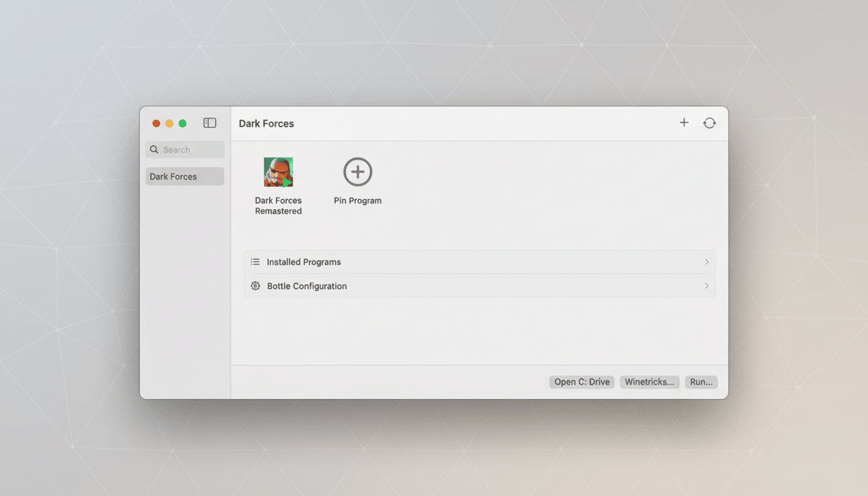Click the Pin Program circular plus icon
The height and width of the screenshot is (496, 868).
coord(357,172)
